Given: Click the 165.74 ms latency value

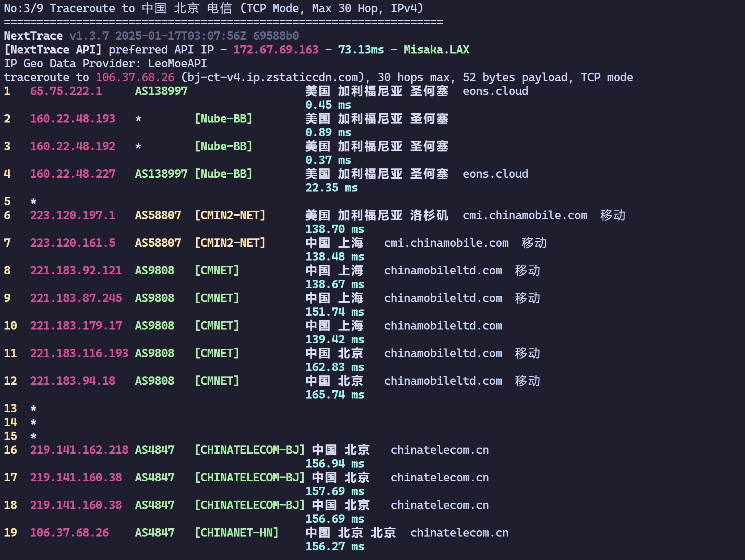Looking at the screenshot, I should click(x=335, y=395).
